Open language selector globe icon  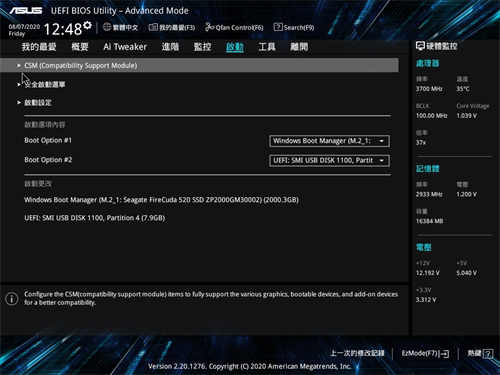107,27
